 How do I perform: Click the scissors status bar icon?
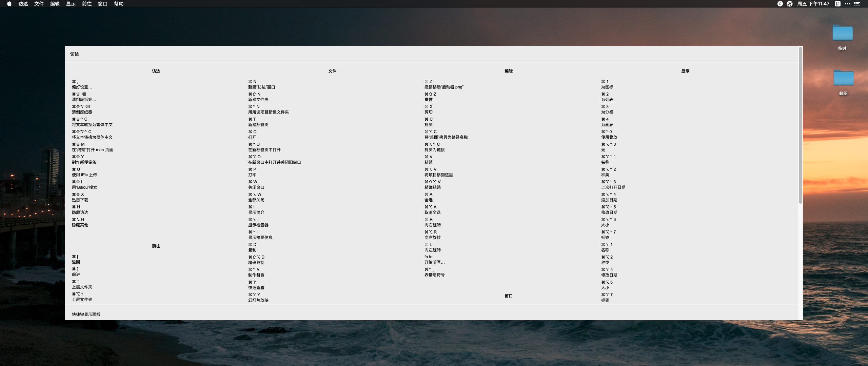[x=790, y=4]
